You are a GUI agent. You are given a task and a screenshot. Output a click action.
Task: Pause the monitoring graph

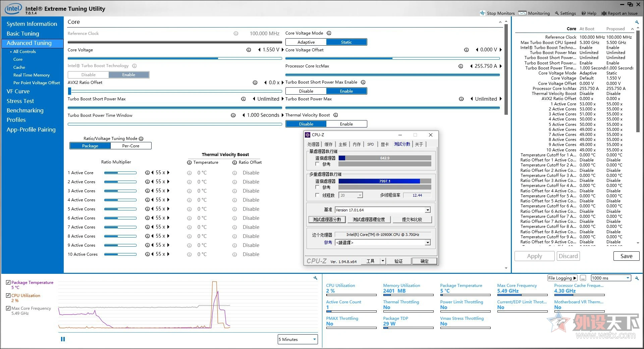coord(63,339)
